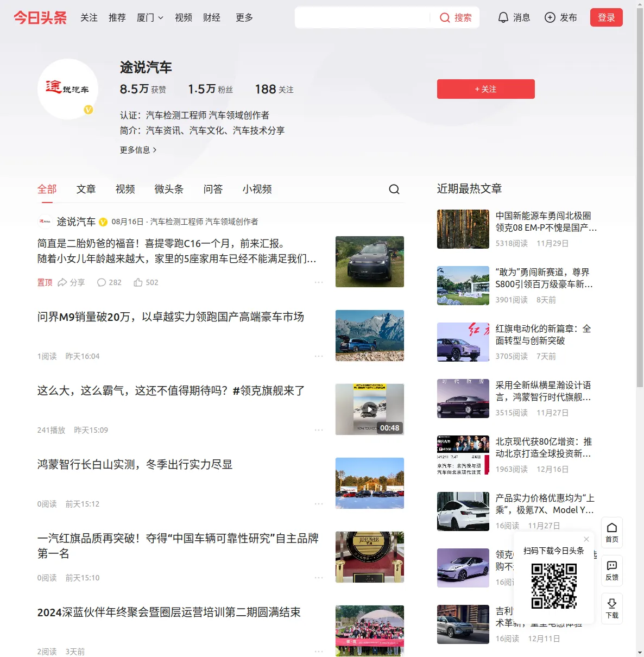Open the 2024深蓝伙伴年终聚会 article

169,612
